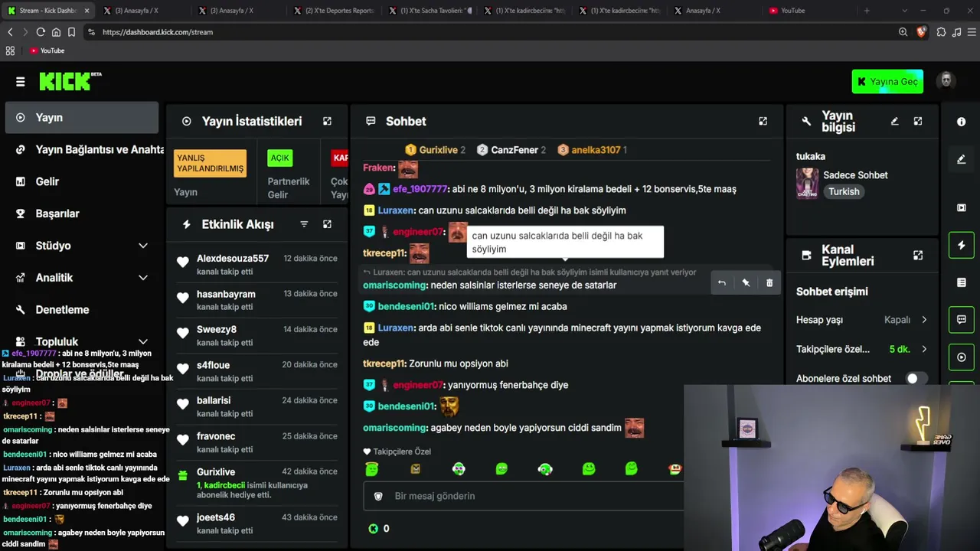The height and width of the screenshot is (551, 980).
Task: Click username efe_1907777 in chat
Action: pos(420,189)
